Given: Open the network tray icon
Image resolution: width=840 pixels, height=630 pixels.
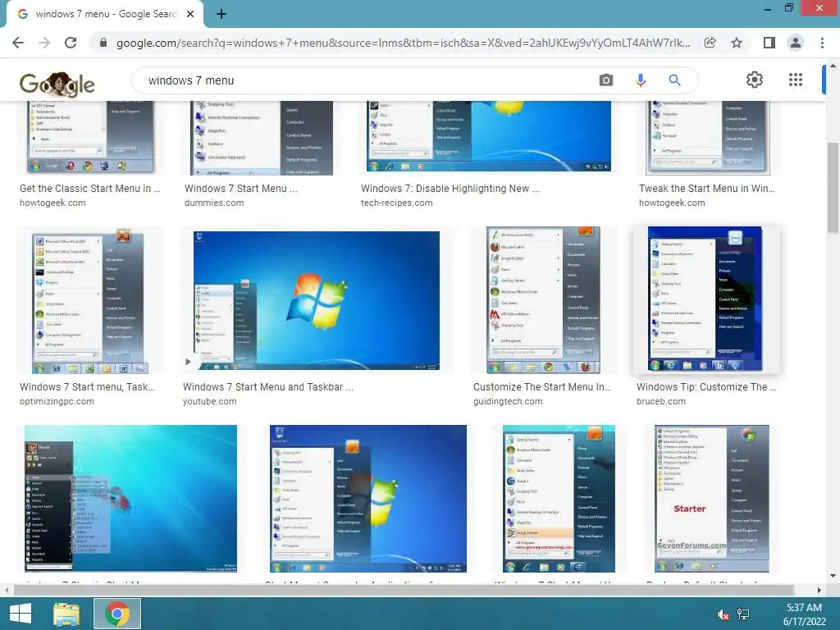Looking at the screenshot, I should click(x=743, y=614).
